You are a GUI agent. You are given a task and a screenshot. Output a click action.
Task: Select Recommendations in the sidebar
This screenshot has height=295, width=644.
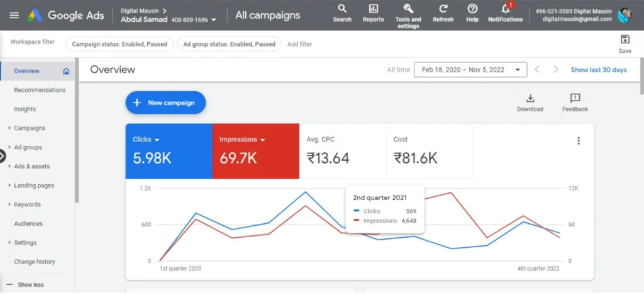40,90
